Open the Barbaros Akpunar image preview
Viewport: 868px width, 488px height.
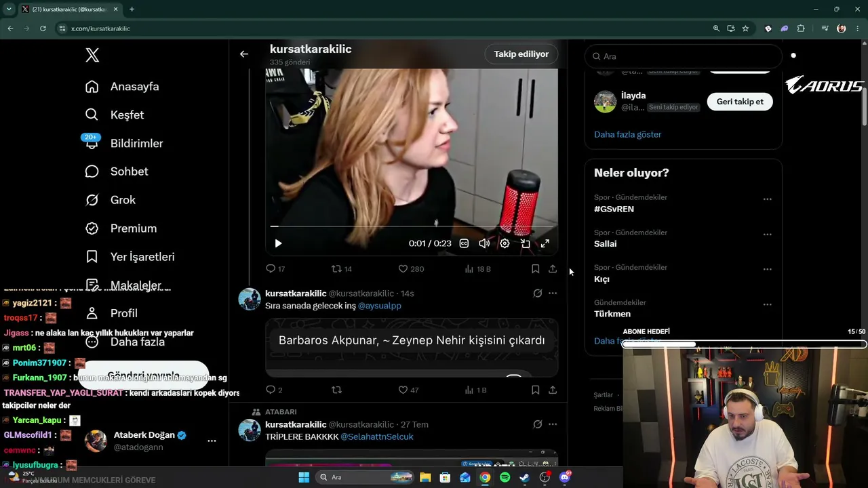pos(412,347)
